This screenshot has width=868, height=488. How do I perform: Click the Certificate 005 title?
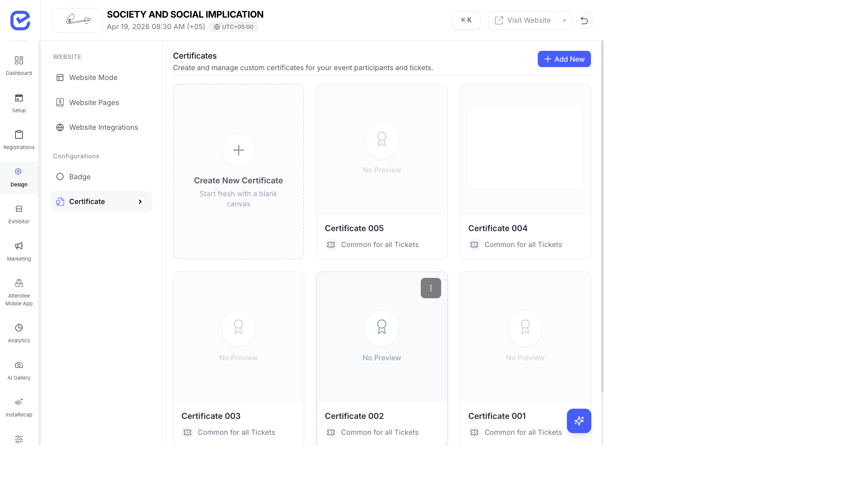point(354,228)
